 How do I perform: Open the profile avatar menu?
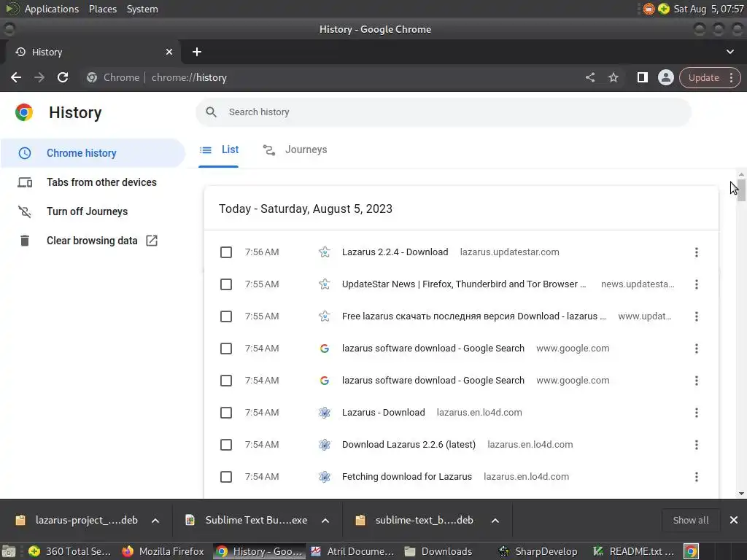(x=665, y=77)
